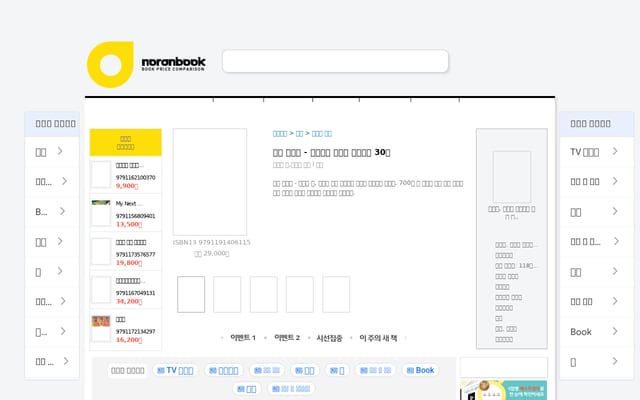The image size is (640, 400).
Task: Click the 19,800 price in book list
Action: (129, 262)
